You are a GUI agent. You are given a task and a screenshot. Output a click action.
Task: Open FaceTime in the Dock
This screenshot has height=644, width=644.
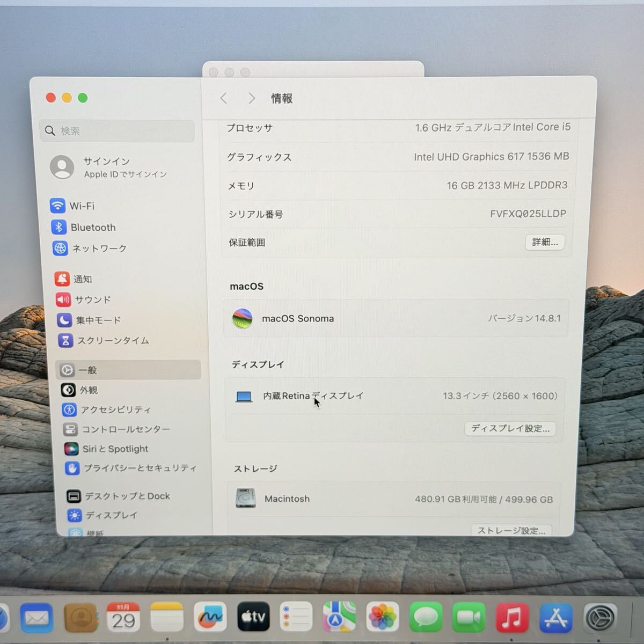tap(469, 618)
